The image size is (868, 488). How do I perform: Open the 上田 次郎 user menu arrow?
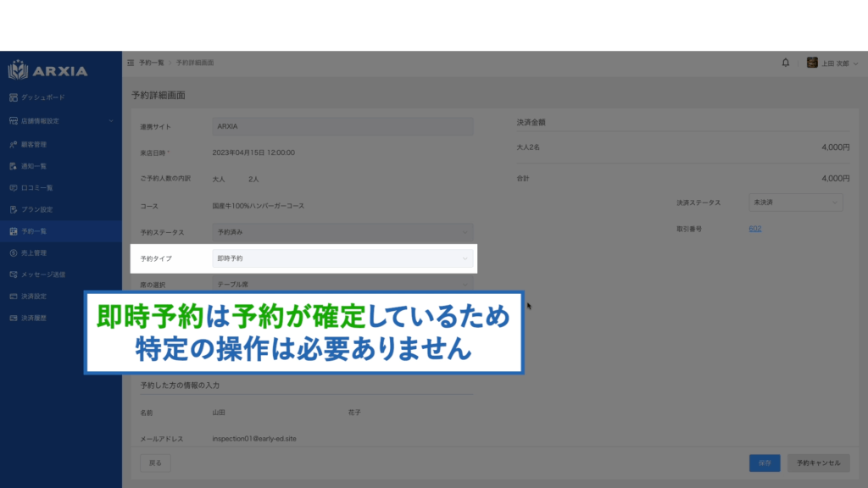pos(854,64)
